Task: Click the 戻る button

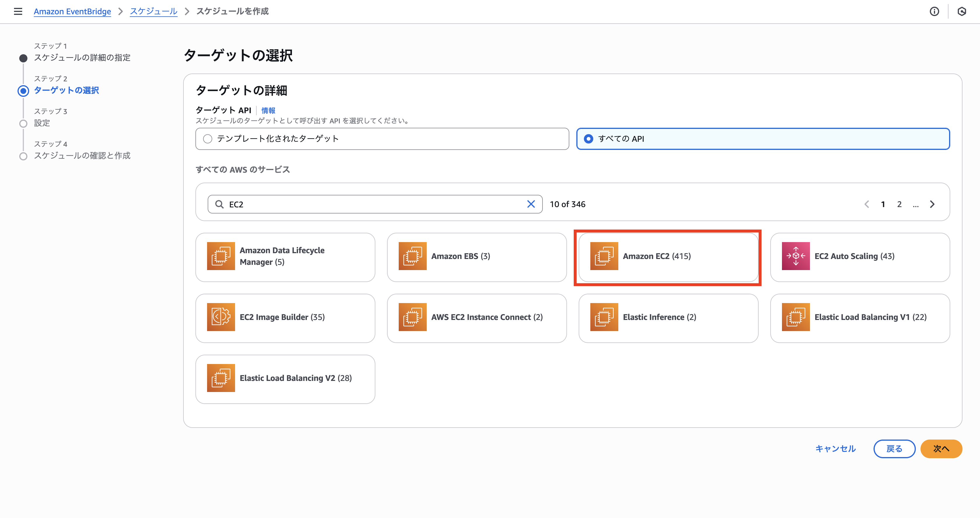Action: tap(895, 449)
